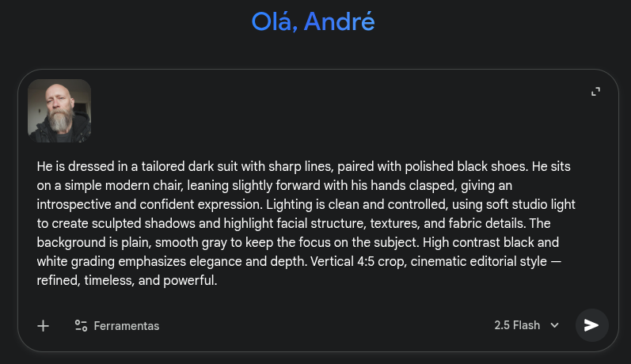This screenshot has width=631, height=364.
Task: Click the Ferramentas sliders icon
Action: [x=81, y=325]
